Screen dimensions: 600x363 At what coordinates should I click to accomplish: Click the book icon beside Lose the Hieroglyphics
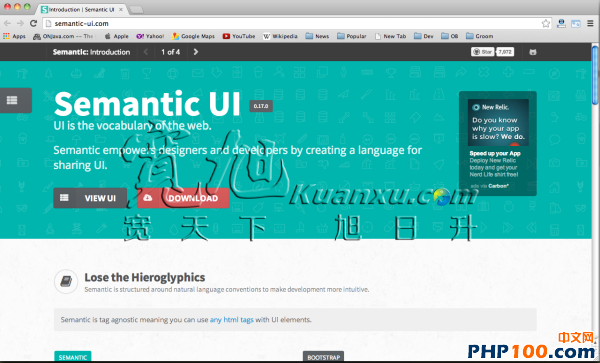[66, 281]
